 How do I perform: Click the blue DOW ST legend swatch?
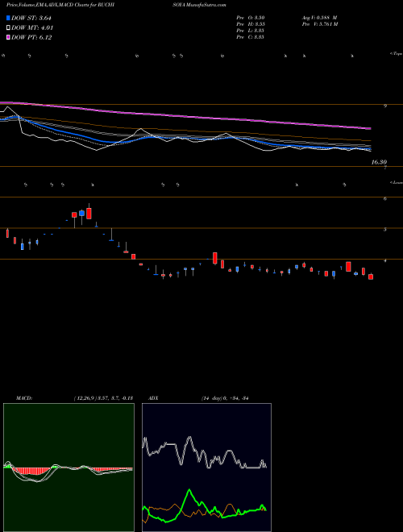pos(9,19)
